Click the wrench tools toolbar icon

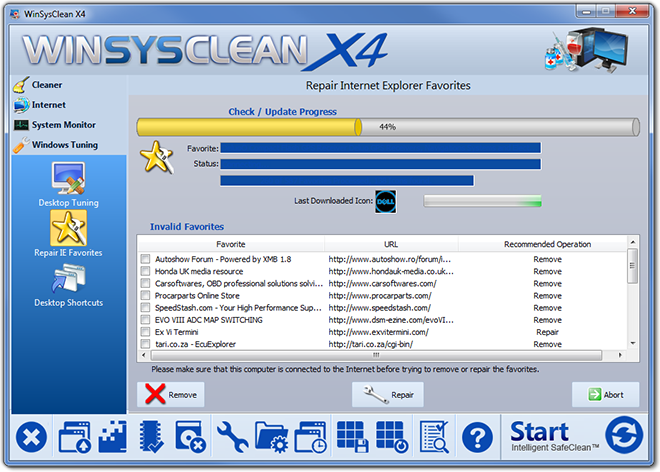point(232,438)
